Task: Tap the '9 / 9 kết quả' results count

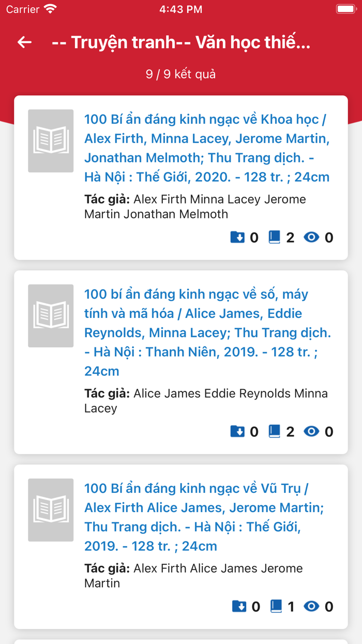Action: (x=180, y=74)
